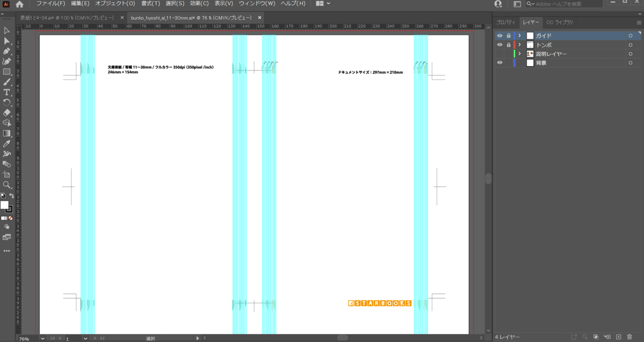Image resolution: width=644 pixels, height=342 pixels.
Task: Select the Gradient tool
Action: pyautogui.click(x=6, y=133)
